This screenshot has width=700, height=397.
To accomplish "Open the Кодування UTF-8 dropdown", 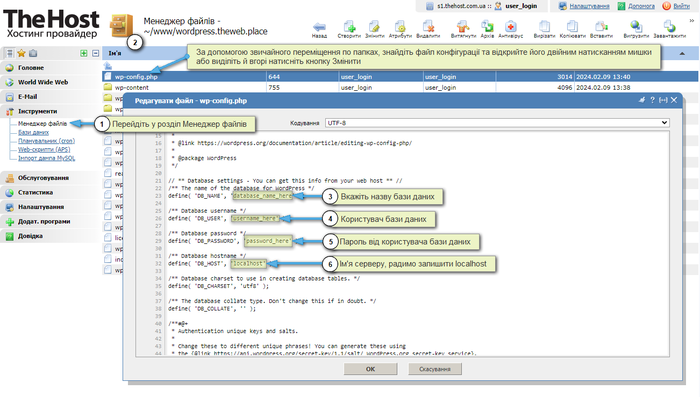I will pyautogui.click(x=497, y=123).
